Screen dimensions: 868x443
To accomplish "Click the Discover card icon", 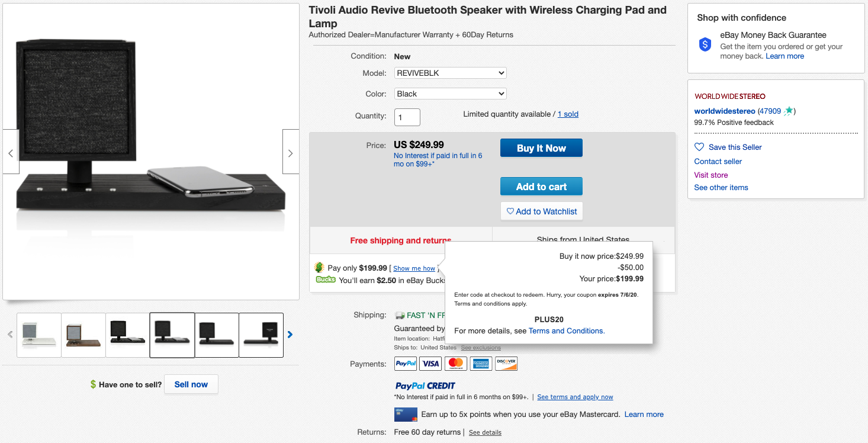I will pos(506,364).
